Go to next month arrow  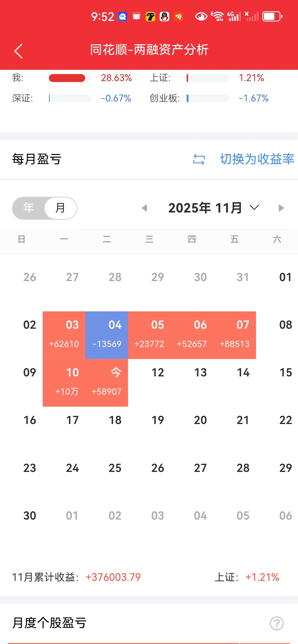click(x=281, y=208)
